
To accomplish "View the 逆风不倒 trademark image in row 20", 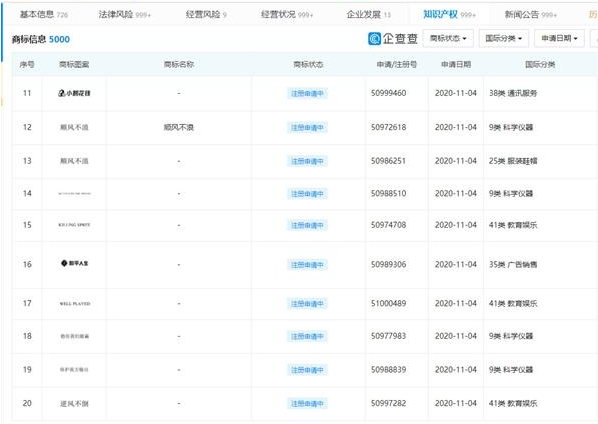I will [74, 403].
